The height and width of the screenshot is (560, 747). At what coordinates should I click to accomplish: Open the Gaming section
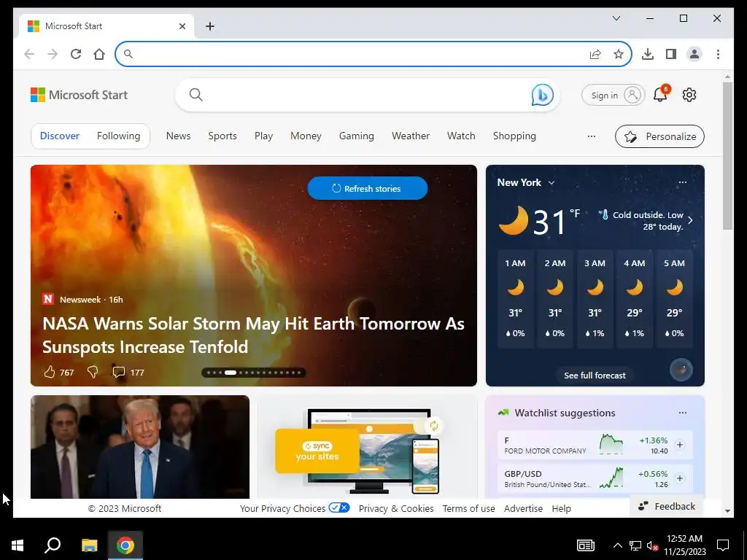pyautogui.click(x=356, y=136)
